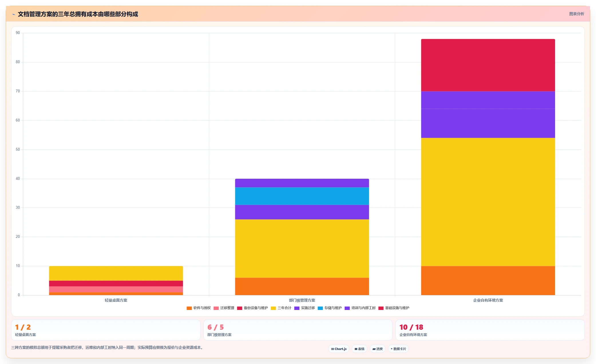Select the yellow segment of 部门级管理方案 bar

302,249
